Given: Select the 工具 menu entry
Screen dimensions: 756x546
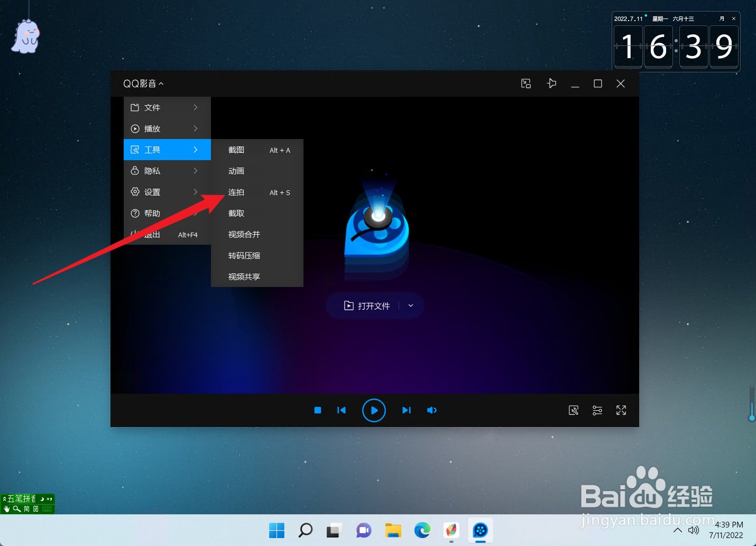Looking at the screenshot, I should 167,150.
